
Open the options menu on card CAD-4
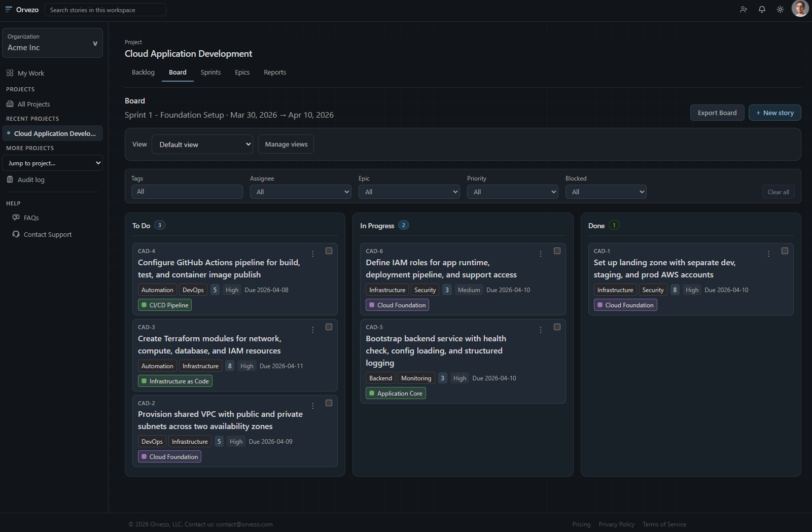click(x=312, y=253)
